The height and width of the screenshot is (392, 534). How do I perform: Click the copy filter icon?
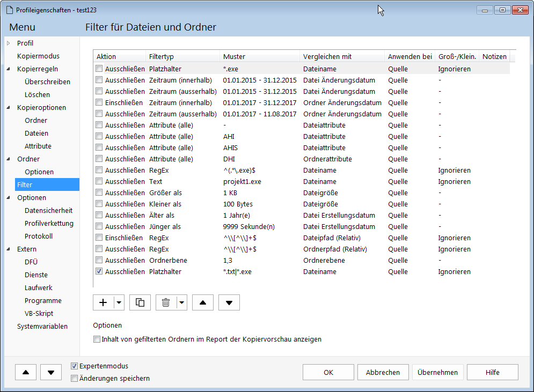(x=140, y=302)
